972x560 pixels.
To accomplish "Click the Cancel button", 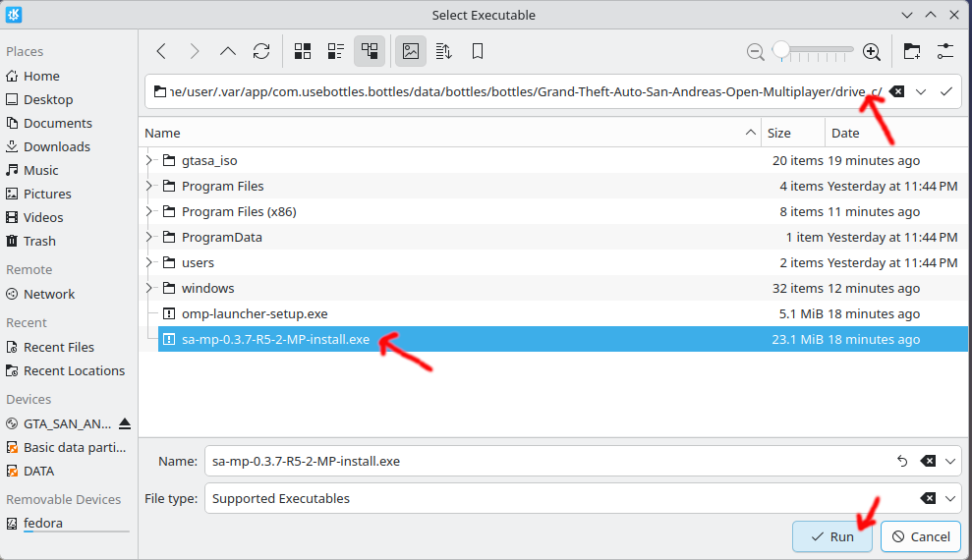I will click(921, 536).
